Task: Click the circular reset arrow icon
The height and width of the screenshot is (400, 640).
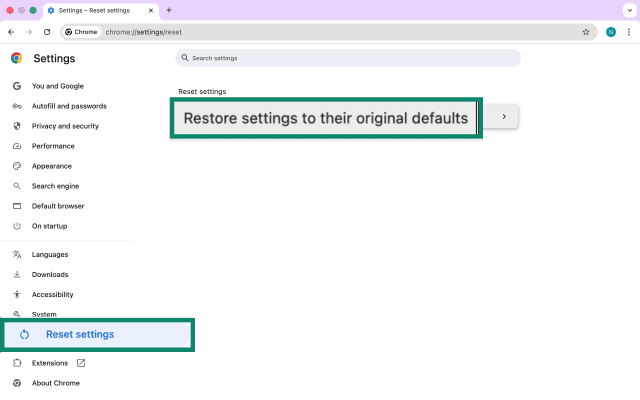Action: [x=24, y=335]
